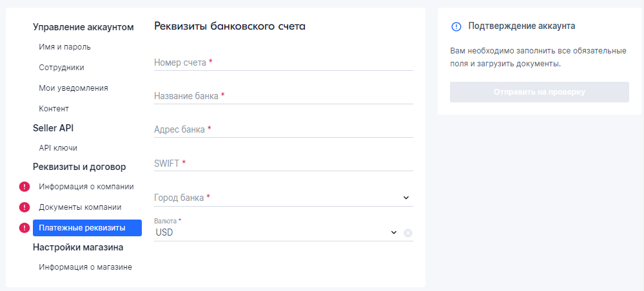The image size is (644, 291).
Task: Clear the USD currency with the round x icon
Action: click(x=408, y=232)
